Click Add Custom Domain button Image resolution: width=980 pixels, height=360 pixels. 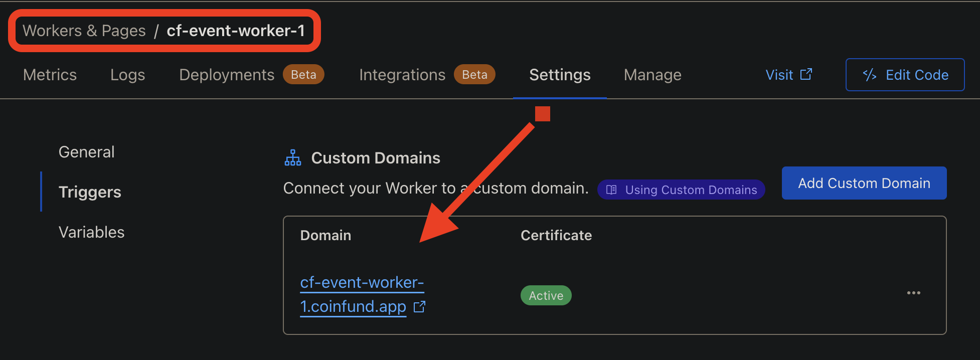click(x=864, y=183)
